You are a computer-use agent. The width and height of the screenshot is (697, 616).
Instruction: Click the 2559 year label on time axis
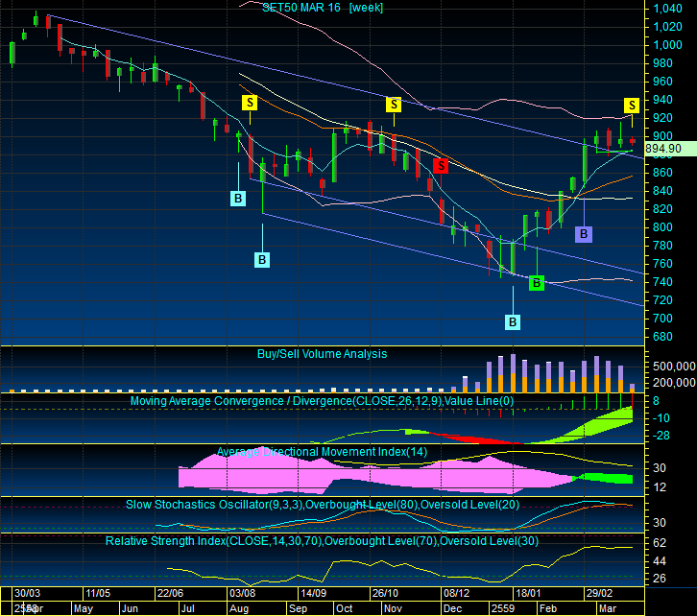(x=503, y=608)
